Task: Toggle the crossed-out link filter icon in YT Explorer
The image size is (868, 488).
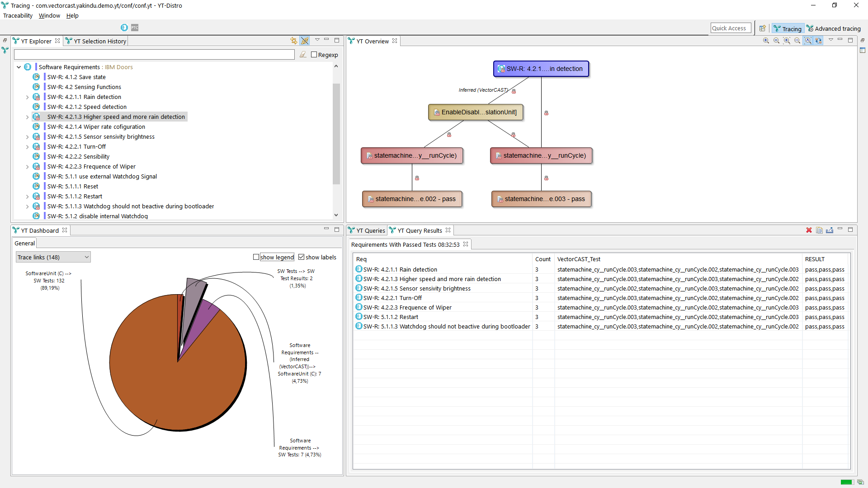Action: point(305,41)
